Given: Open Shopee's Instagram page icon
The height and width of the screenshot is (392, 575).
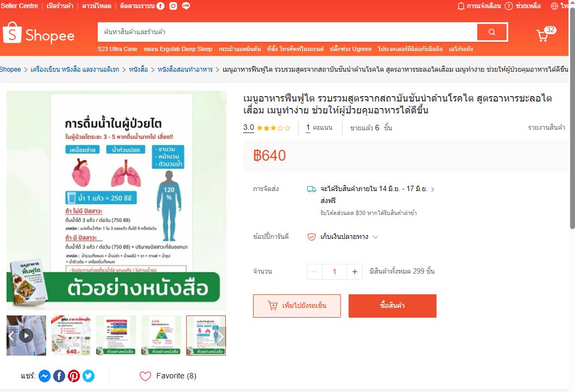Looking at the screenshot, I should click(173, 6).
